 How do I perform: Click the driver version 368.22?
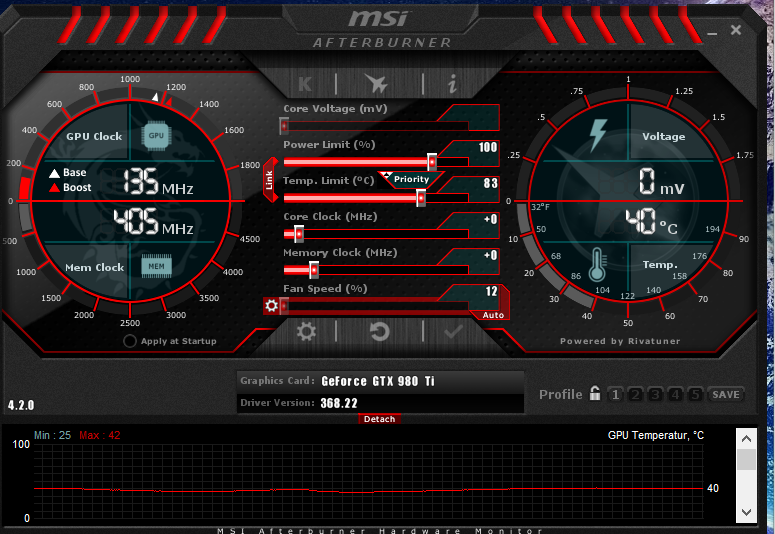(339, 403)
